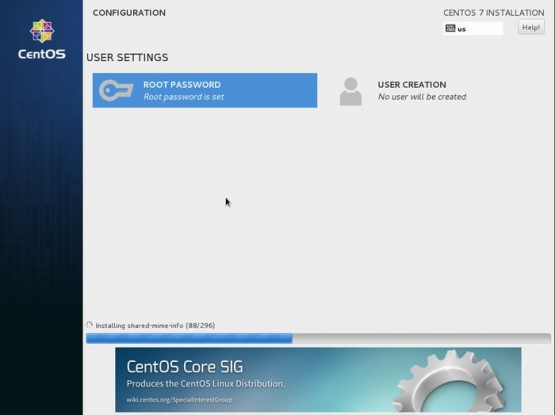
Task: Click the keyboard icon next to us
Action: tap(450, 28)
